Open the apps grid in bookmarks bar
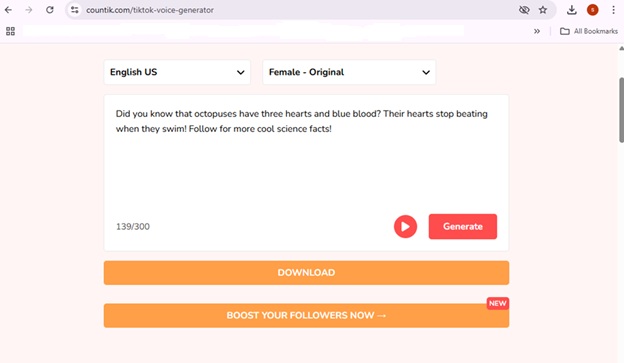This screenshot has width=624, height=363. coord(11,31)
